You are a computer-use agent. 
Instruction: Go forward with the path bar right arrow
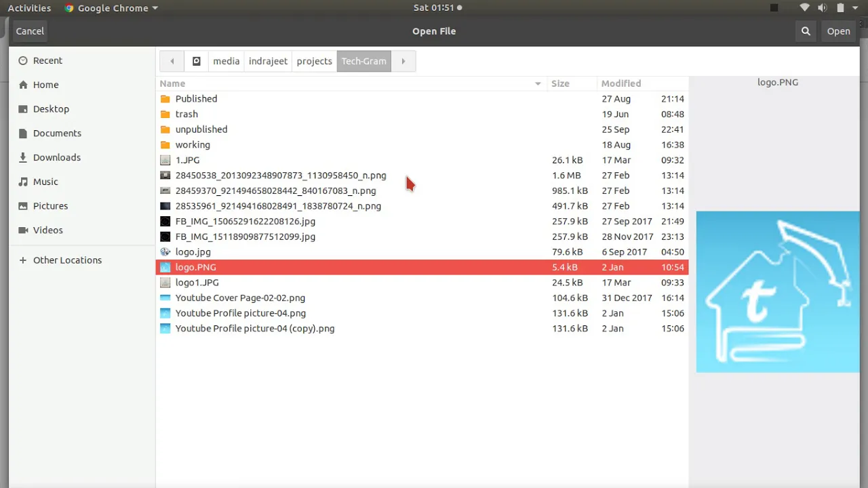(403, 61)
